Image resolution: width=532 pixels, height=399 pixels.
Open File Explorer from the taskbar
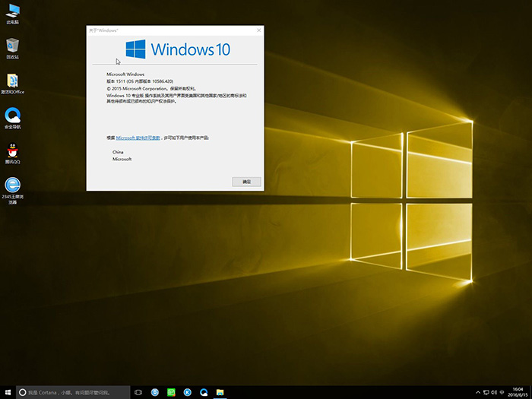coord(220,392)
